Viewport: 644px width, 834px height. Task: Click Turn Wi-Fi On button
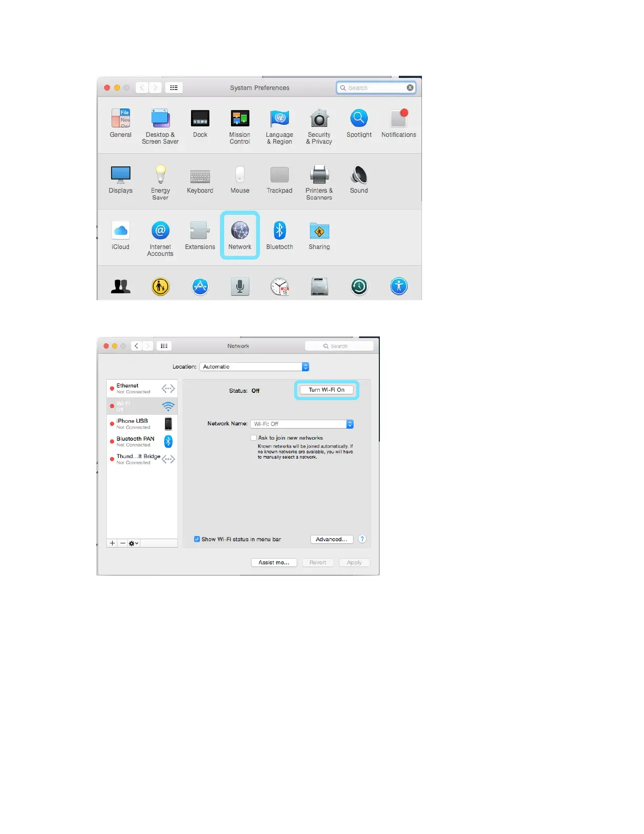click(327, 390)
